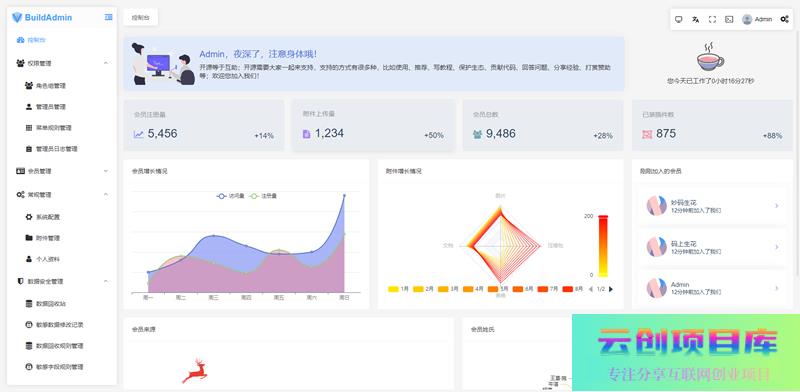Select the 控制台 tab in the tab bar
Screen dimensions: 800x392
click(140, 17)
